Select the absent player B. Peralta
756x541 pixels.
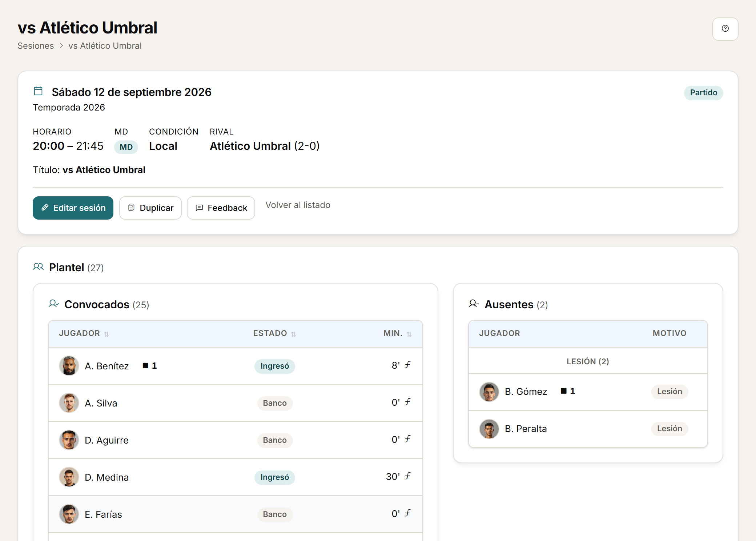pos(526,429)
